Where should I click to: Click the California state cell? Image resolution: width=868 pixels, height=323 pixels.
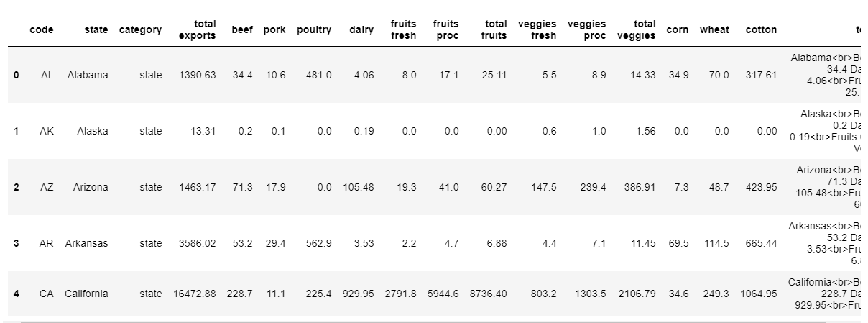(x=86, y=294)
